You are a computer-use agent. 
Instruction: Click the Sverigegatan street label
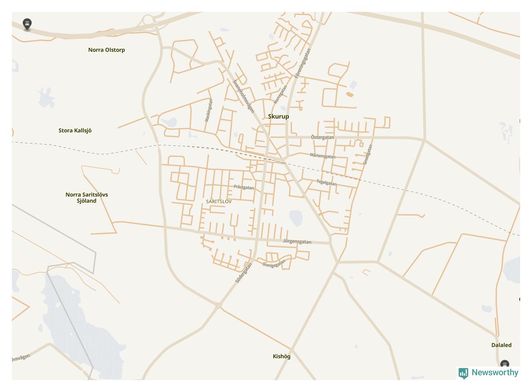pos(274,264)
